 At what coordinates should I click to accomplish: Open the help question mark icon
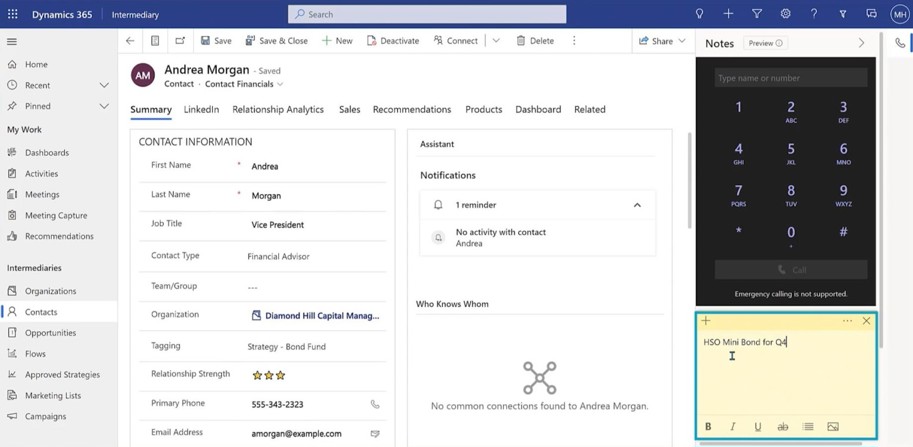pyautogui.click(x=814, y=14)
